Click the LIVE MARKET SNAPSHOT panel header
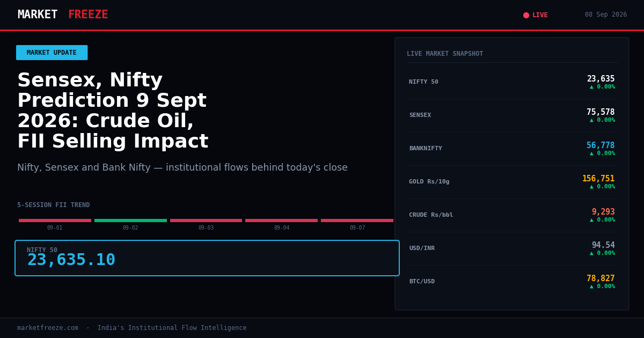 coord(445,54)
